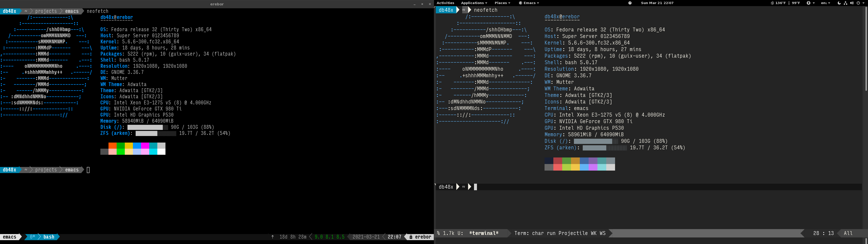Click the GPU NVIDIA GeForce line in erebor terminal
Viewport: 868px width, 244px height.
click(141, 109)
